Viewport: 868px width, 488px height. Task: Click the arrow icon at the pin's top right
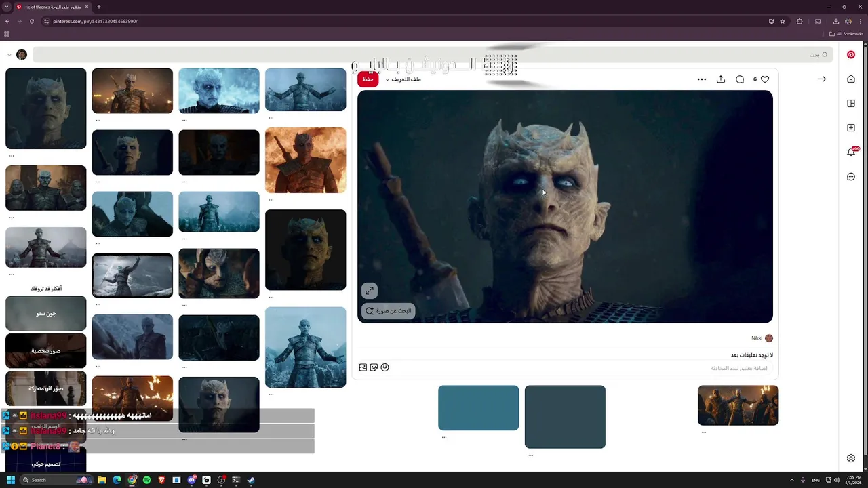point(822,79)
